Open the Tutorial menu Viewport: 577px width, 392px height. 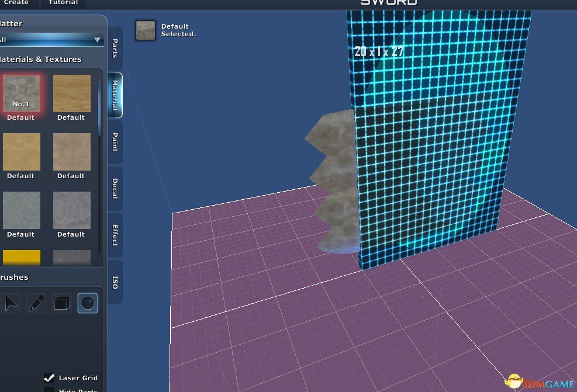click(63, 3)
